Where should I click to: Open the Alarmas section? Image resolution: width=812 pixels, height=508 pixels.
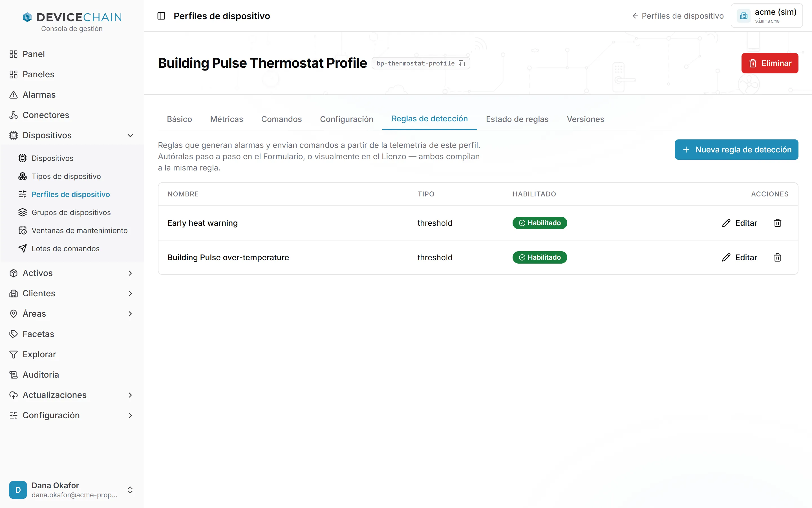tap(72, 95)
